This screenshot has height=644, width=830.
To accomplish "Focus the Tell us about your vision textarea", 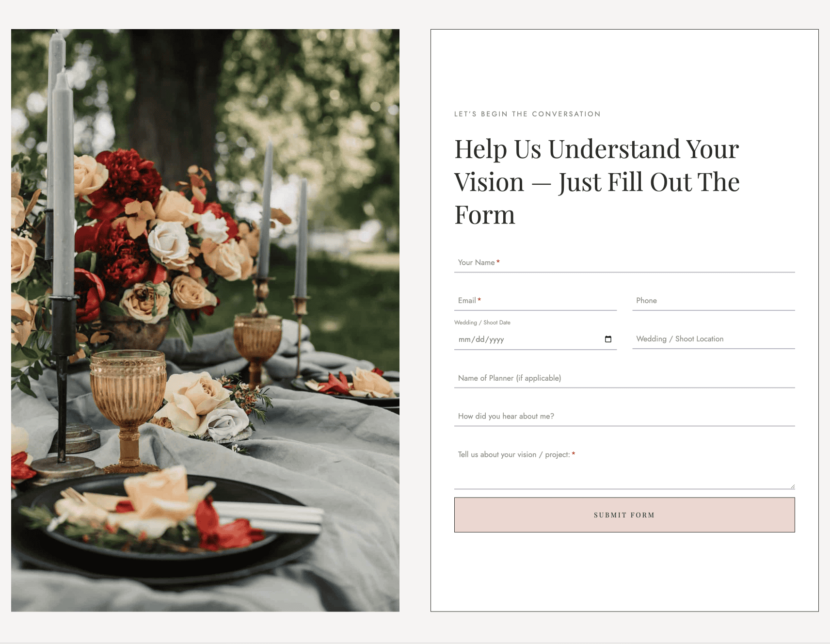I will (624, 467).
